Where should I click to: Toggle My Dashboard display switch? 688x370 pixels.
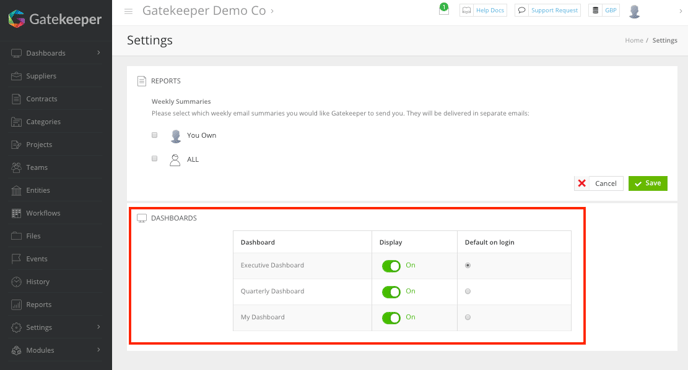coord(391,318)
